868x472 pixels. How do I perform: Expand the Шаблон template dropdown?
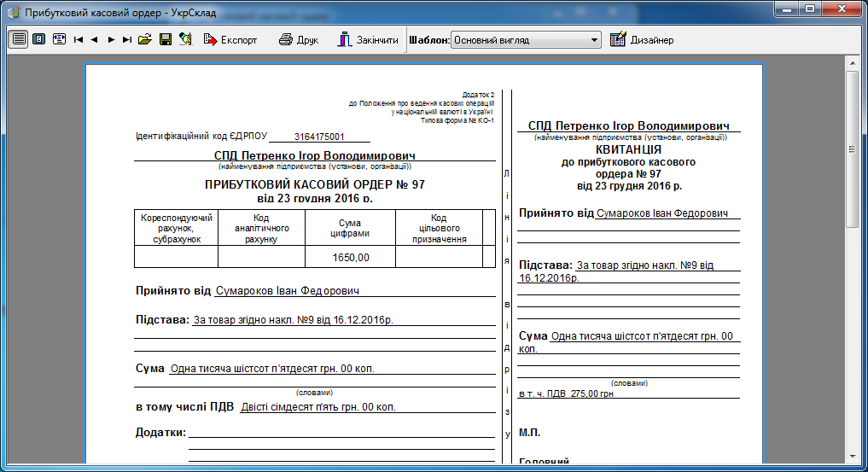[x=594, y=40]
